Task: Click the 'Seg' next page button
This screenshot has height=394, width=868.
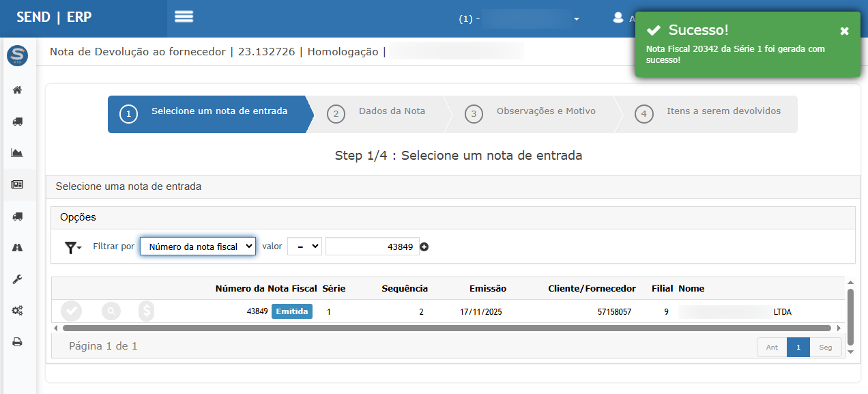Action: click(x=826, y=348)
